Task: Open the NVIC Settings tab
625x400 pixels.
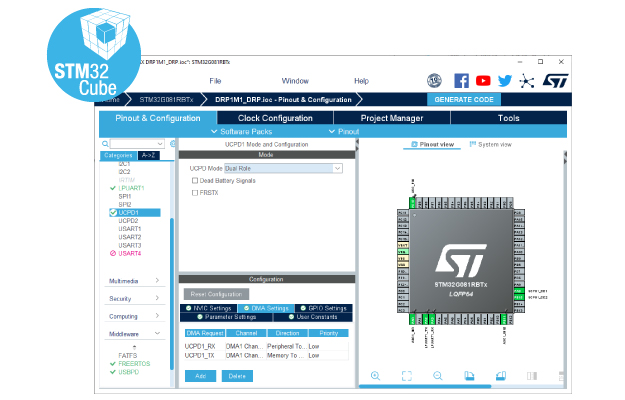Action: 209,308
